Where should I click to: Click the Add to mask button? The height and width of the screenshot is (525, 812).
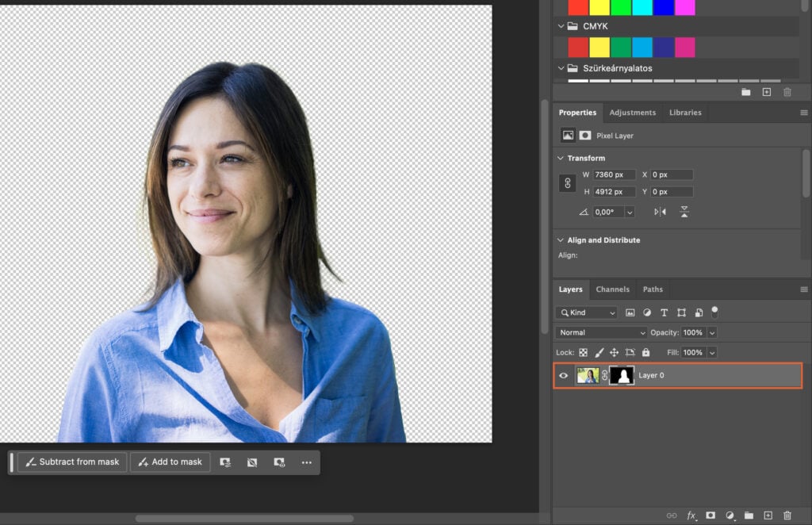coord(170,462)
